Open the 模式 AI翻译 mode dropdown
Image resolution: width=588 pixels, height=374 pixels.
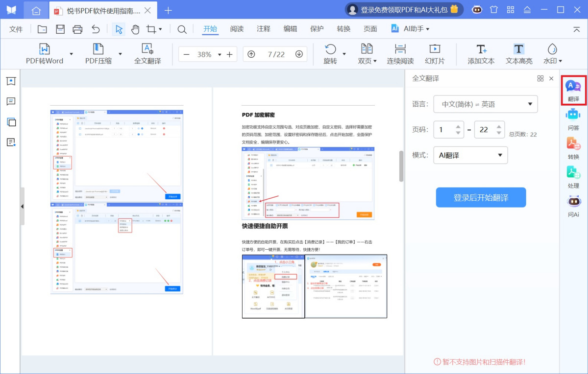click(470, 155)
